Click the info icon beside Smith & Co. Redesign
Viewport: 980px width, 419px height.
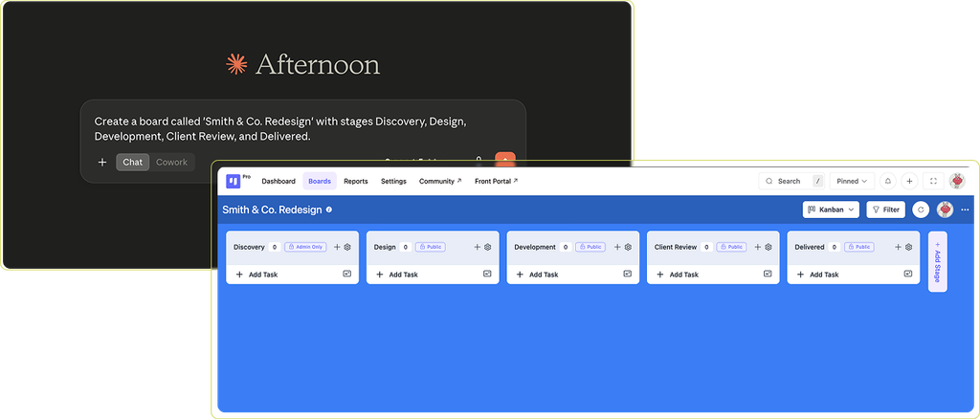pos(329,209)
